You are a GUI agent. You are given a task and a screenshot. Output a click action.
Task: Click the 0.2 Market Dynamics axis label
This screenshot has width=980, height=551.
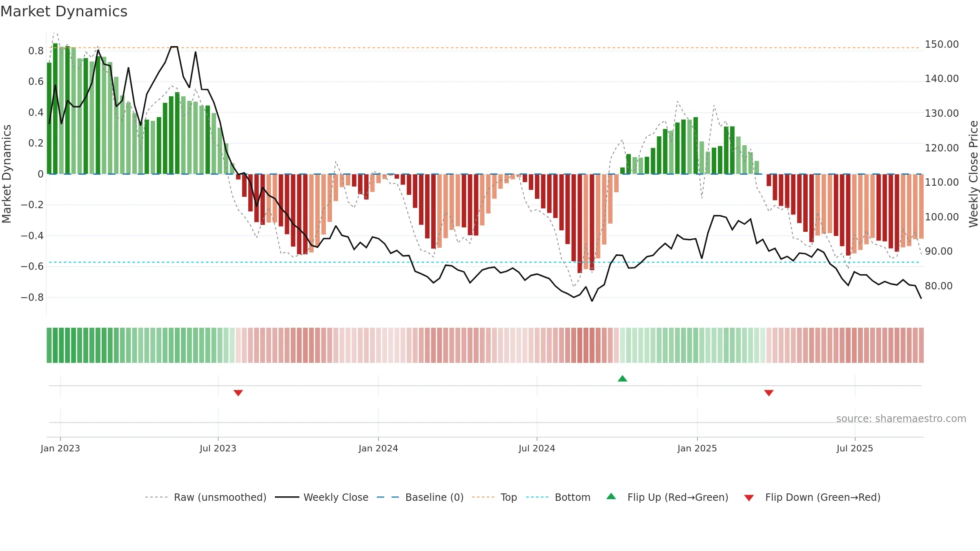[36, 143]
